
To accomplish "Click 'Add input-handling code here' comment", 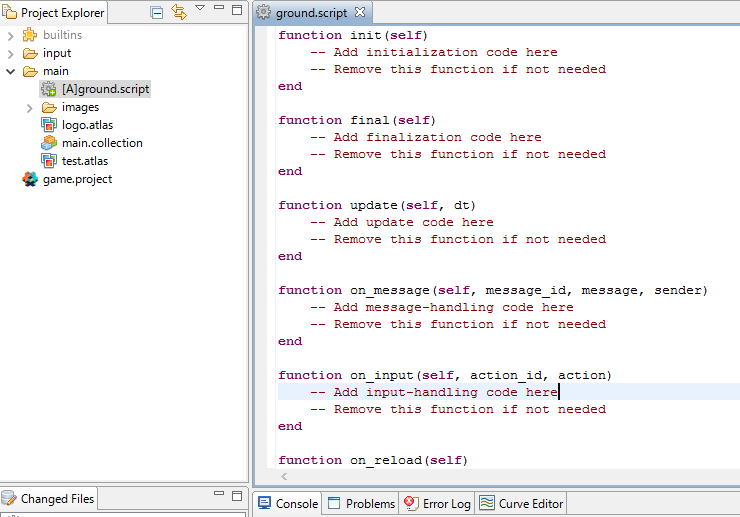I will click(x=434, y=392).
